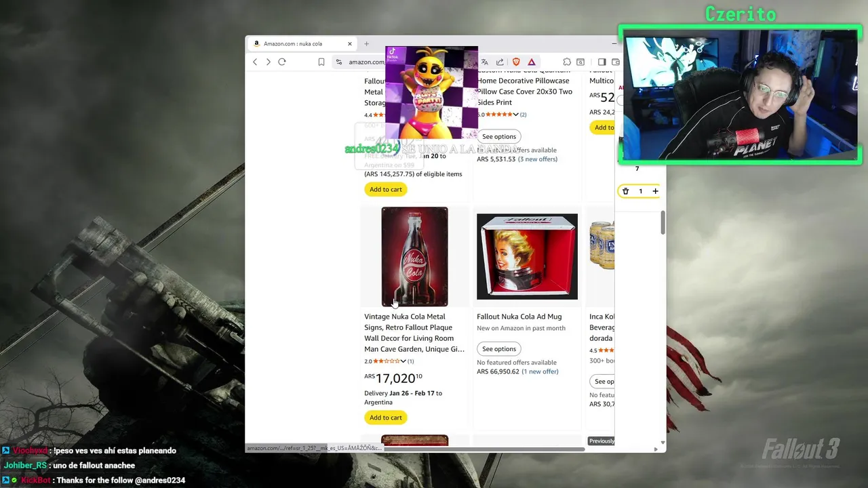Screen dimensions: 868x488
Task: Open the (1) review count link
Action: [x=410, y=361]
